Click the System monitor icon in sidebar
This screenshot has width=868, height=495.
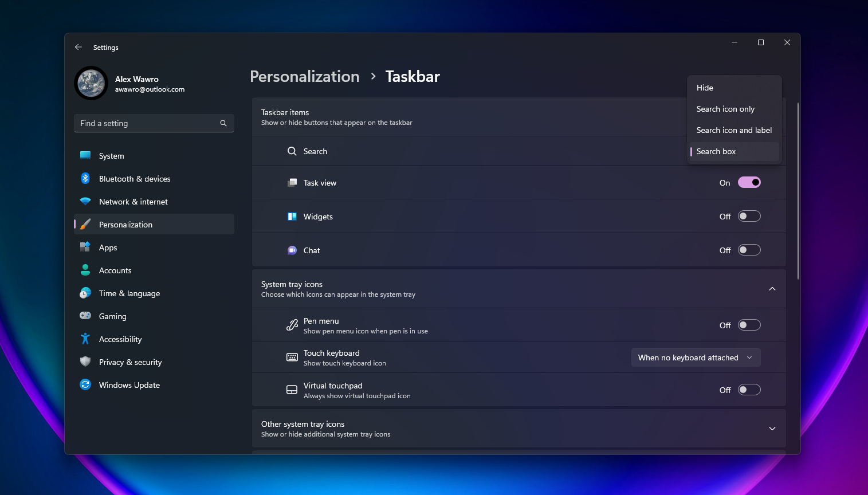(x=85, y=155)
